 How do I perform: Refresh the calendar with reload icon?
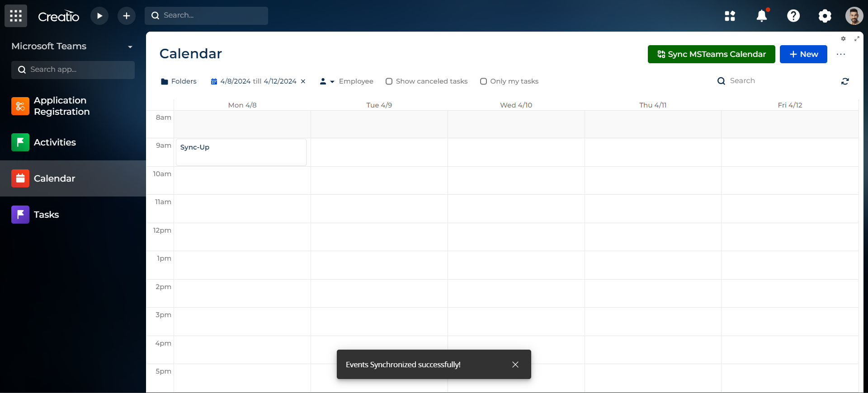[845, 81]
